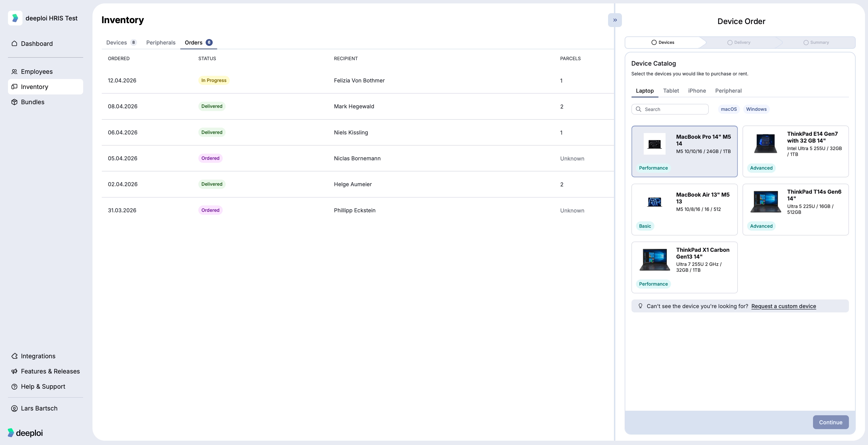This screenshot has width=868, height=445.
Task: Select the Peripheral catalog tab
Action: [x=728, y=91]
